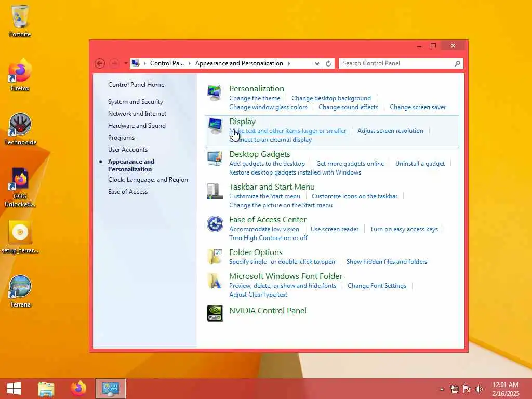Screen dimensions: 532x399
Task: Click the search magnifier icon
Action: coord(457,63)
